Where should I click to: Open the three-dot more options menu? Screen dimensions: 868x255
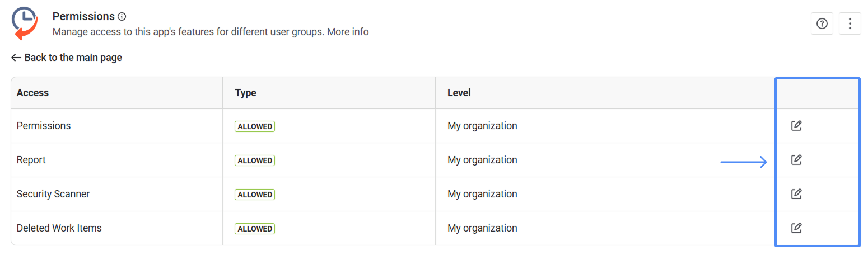850,23
